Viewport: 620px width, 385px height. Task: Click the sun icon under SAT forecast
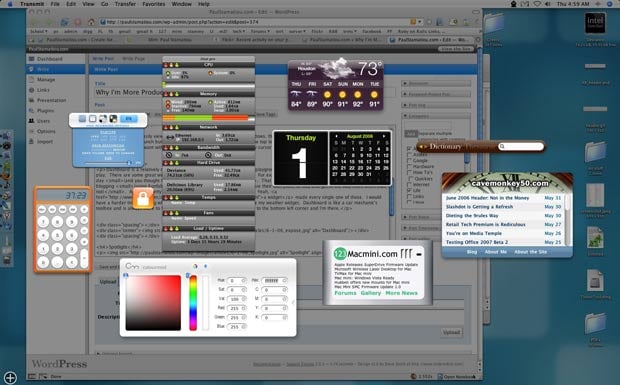pos(327,95)
